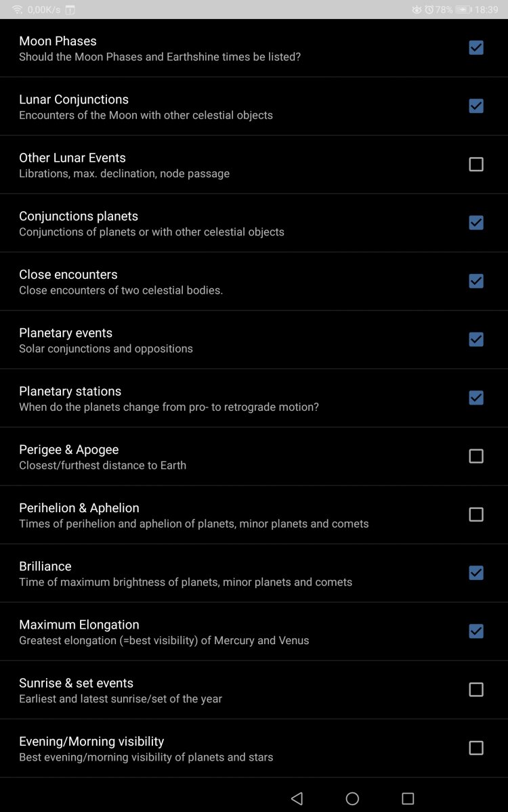Viewport: 508px width, 812px height.
Task: Uncheck Maximum Elongation checkbox
Action: tap(476, 631)
